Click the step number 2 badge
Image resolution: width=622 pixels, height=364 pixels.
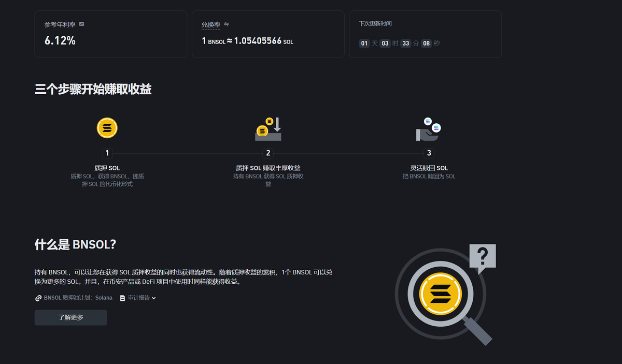click(268, 153)
